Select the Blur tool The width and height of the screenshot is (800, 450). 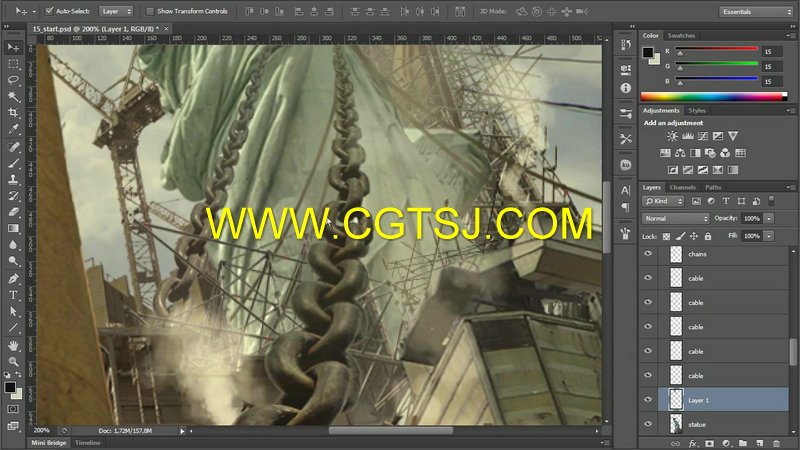coord(13,245)
